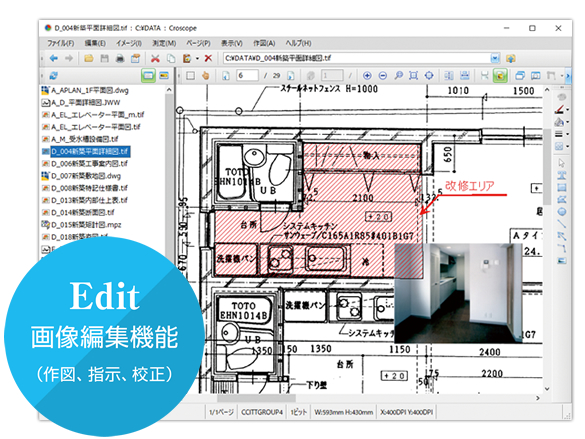Viewport: 585px width, 439px height.
Task: Click the cascade windows icon
Action: (x=520, y=76)
